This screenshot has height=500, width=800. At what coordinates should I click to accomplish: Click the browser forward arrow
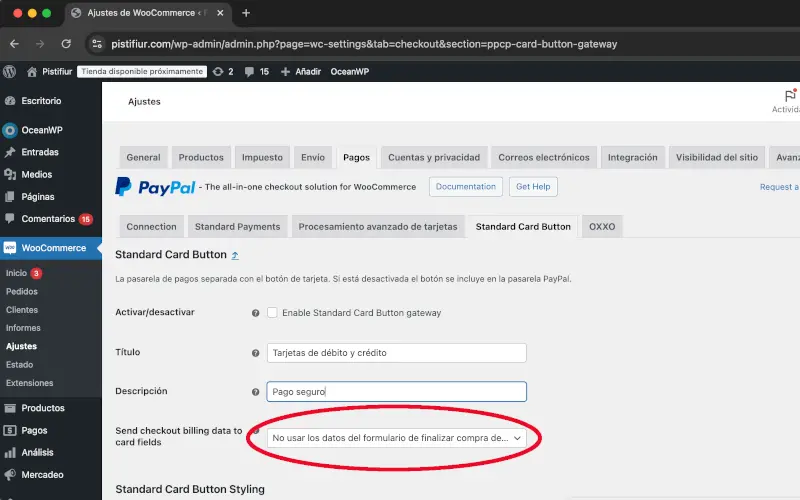click(40, 44)
